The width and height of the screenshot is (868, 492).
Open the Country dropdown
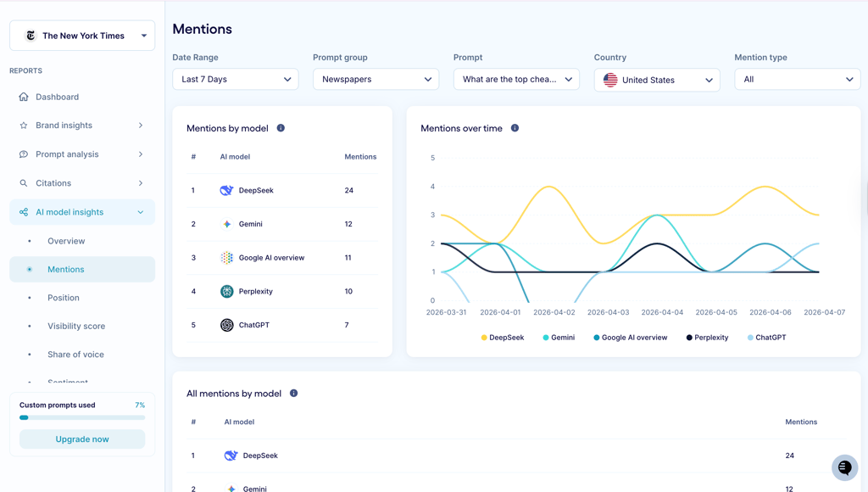point(657,80)
